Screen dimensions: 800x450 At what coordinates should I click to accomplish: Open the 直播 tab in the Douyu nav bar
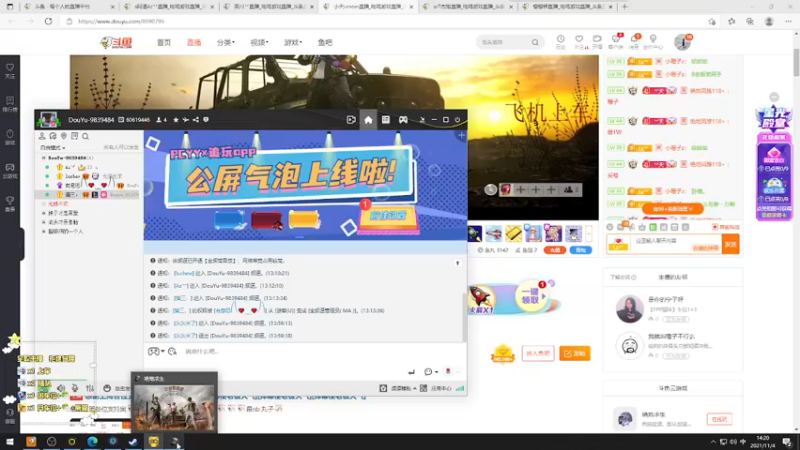coord(194,42)
